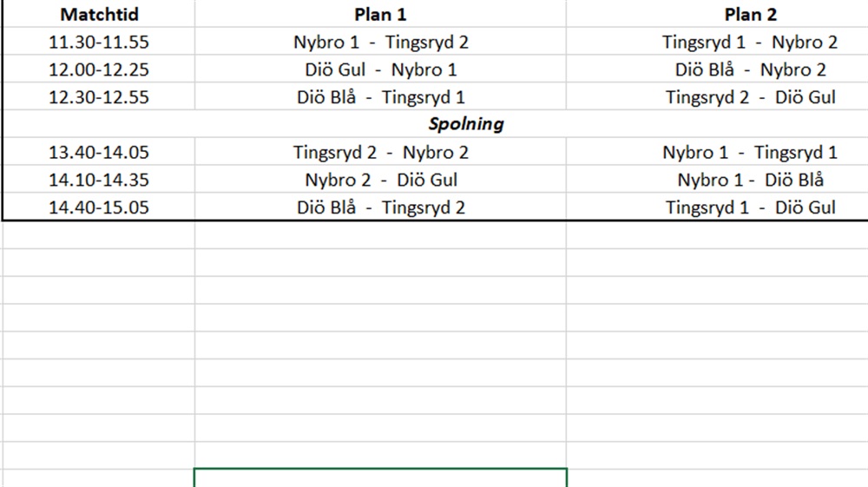Select the Matchtid header cell
Screen dimensions: 868x487
(99, 15)
